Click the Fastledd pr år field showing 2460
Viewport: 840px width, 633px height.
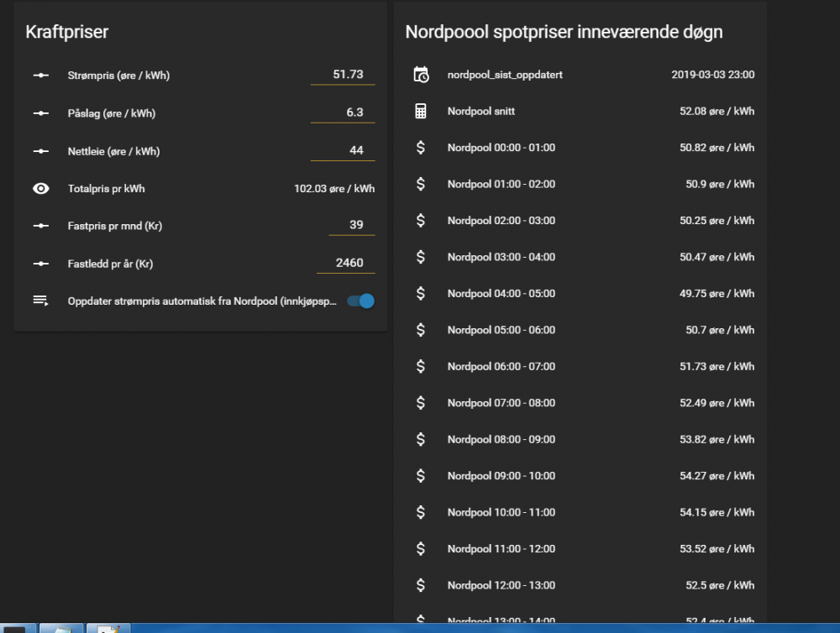(x=345, y=263)
